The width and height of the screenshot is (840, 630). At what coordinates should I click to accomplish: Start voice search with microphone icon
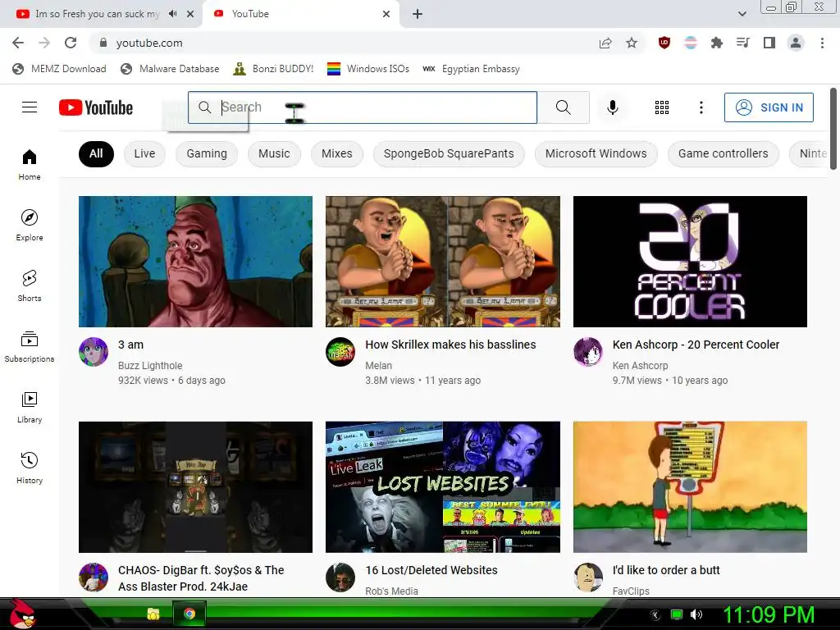612,107
